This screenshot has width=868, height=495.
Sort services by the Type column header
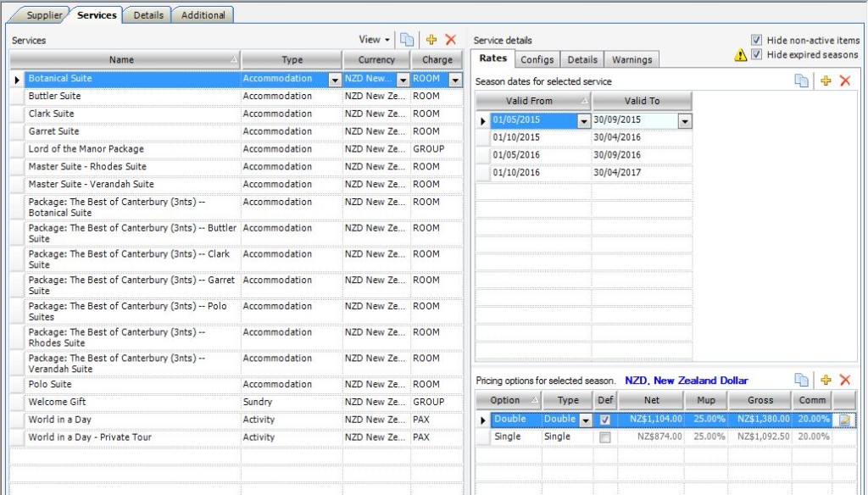(292, 59)
